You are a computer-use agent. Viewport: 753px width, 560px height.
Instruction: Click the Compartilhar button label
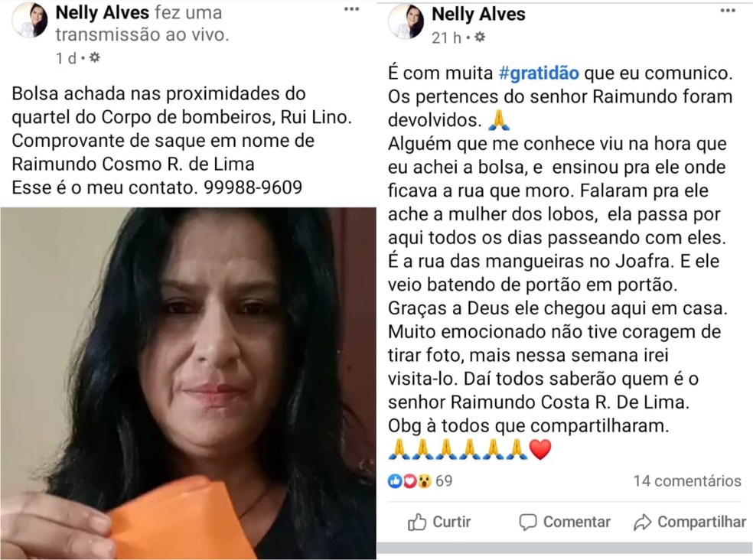702,522
